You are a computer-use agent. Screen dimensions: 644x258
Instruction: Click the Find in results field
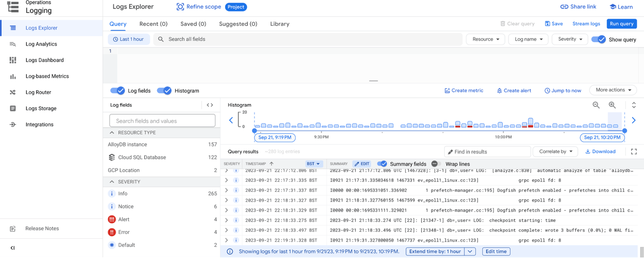488,152
